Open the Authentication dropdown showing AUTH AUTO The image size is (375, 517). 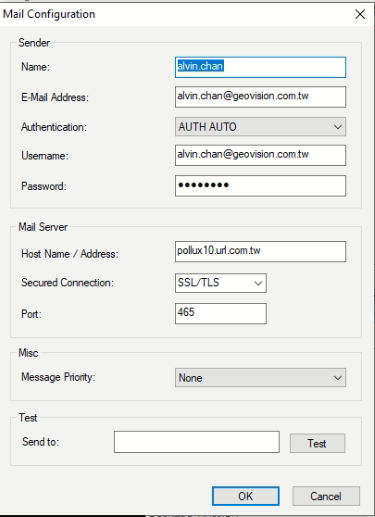point(260,127)
